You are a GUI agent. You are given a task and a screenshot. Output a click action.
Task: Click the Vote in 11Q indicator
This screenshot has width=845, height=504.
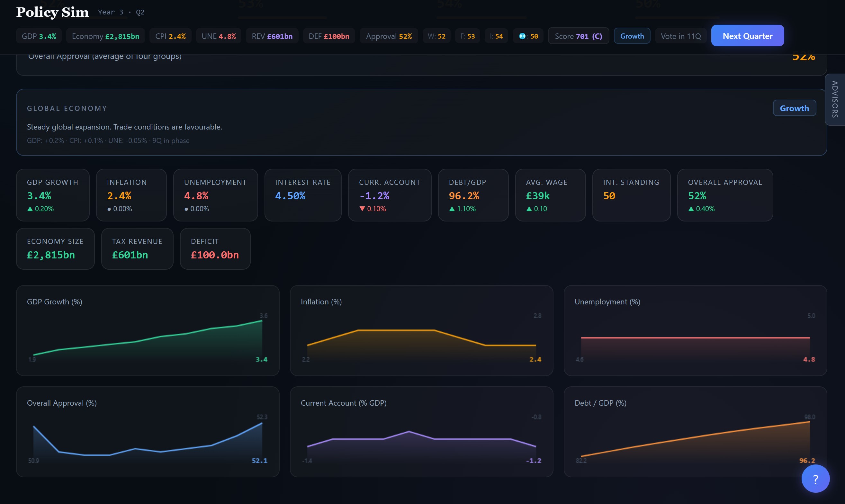681,36
